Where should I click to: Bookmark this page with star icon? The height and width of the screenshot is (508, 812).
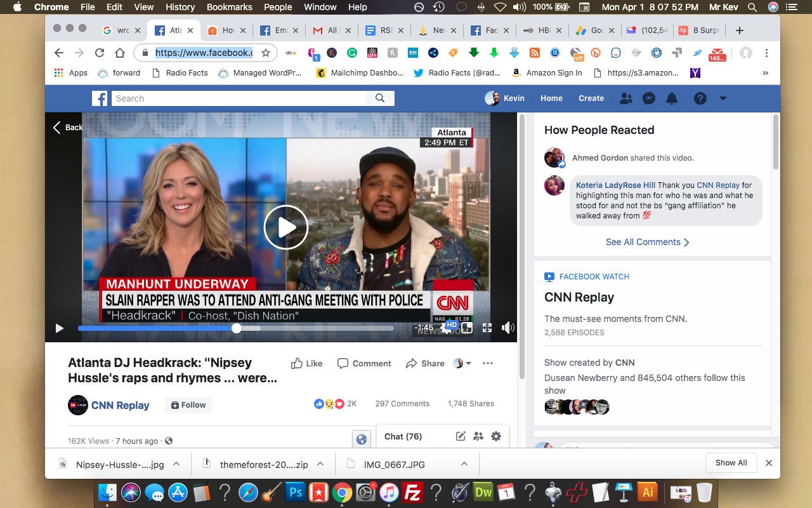click(x=266, y=53)
